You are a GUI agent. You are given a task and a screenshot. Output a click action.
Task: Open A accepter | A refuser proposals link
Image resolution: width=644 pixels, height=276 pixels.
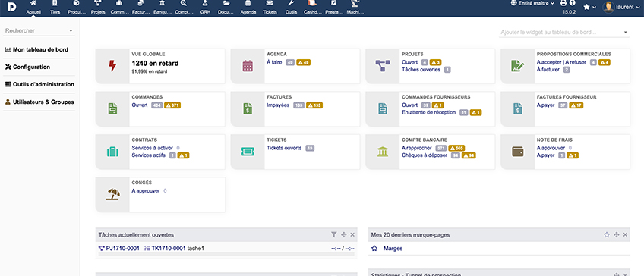[561, 62]
